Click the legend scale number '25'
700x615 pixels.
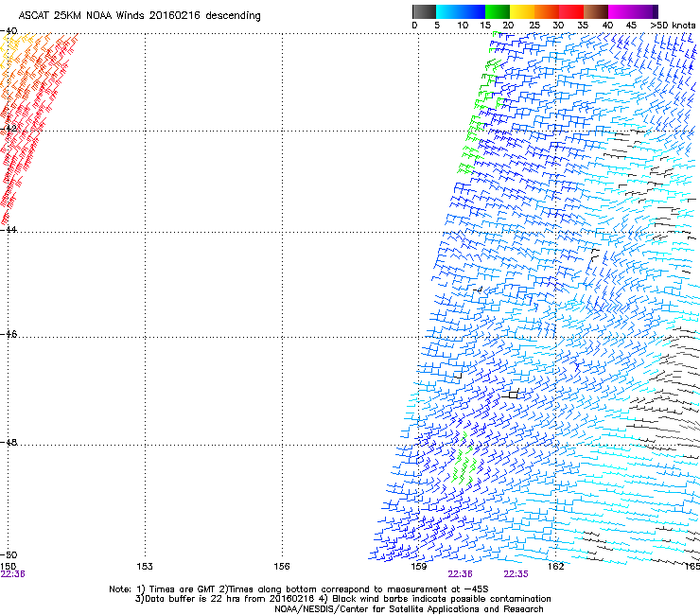(x=534, y=26)
